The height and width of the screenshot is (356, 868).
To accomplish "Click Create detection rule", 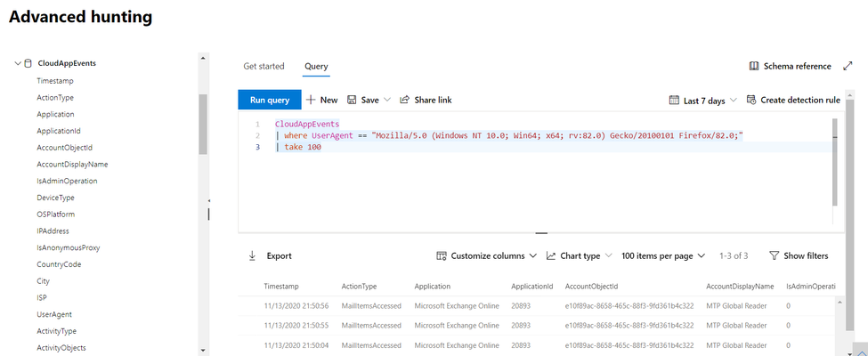I will [x=793, y=101].
